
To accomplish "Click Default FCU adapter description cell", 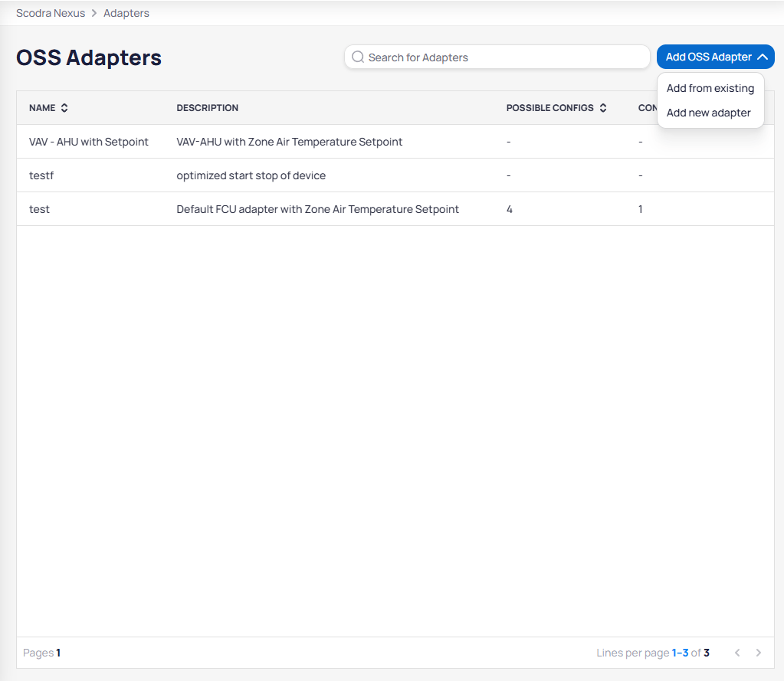I will pyautogui.click(x=317, y=209).
